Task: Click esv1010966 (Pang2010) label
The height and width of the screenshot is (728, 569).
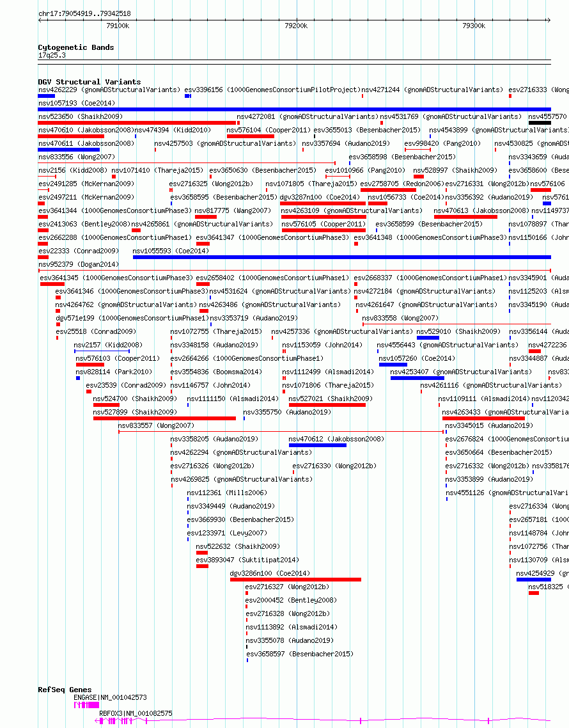Action: click(365, 170)
